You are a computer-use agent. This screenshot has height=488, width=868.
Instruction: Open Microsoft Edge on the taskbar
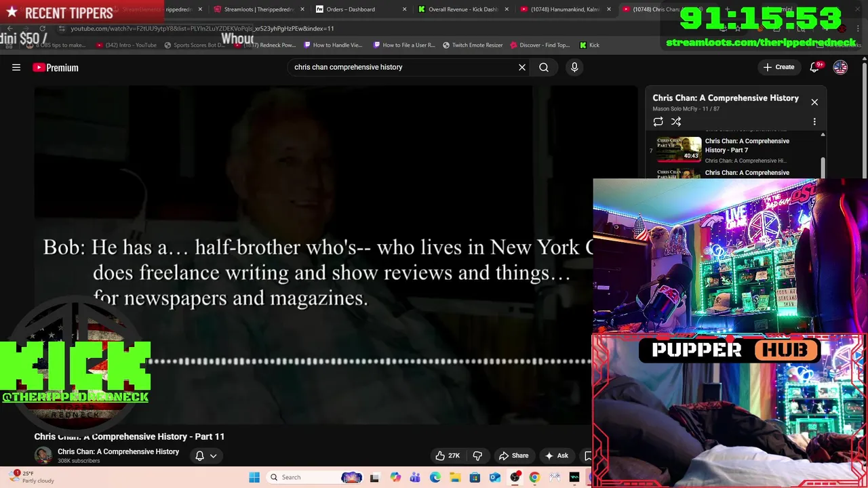435,478
